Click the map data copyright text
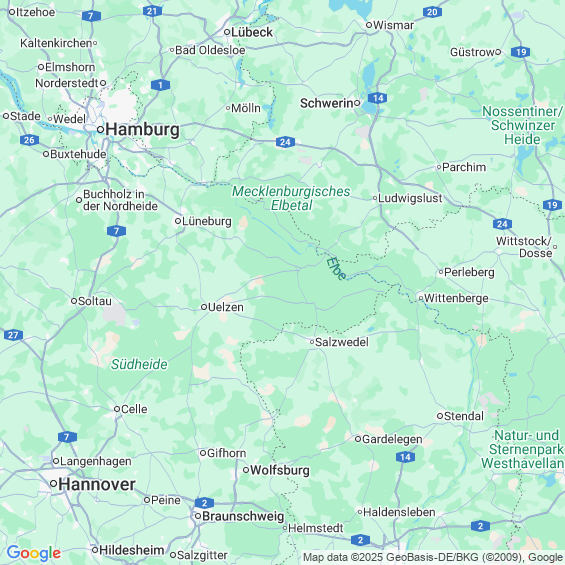565x565 pixels. pyautogui.click(x=433, y=557)
